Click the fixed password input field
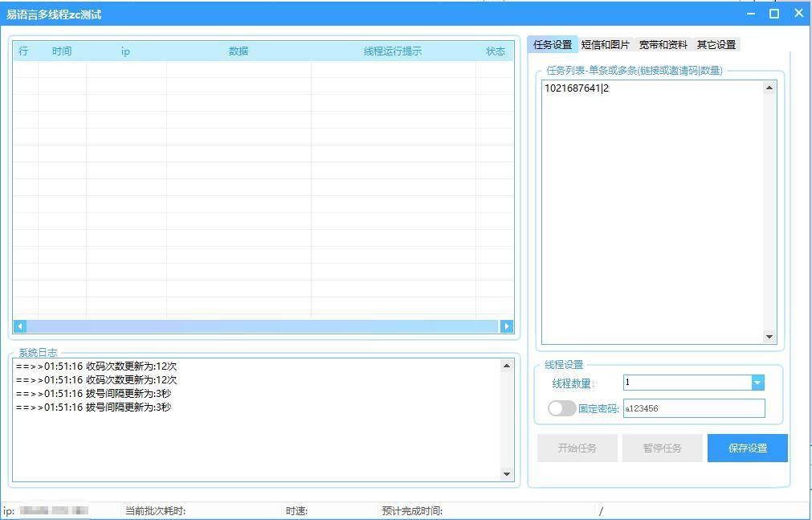Image resolution: width=812 pixels, height=520 pixels. coord(693,408)
